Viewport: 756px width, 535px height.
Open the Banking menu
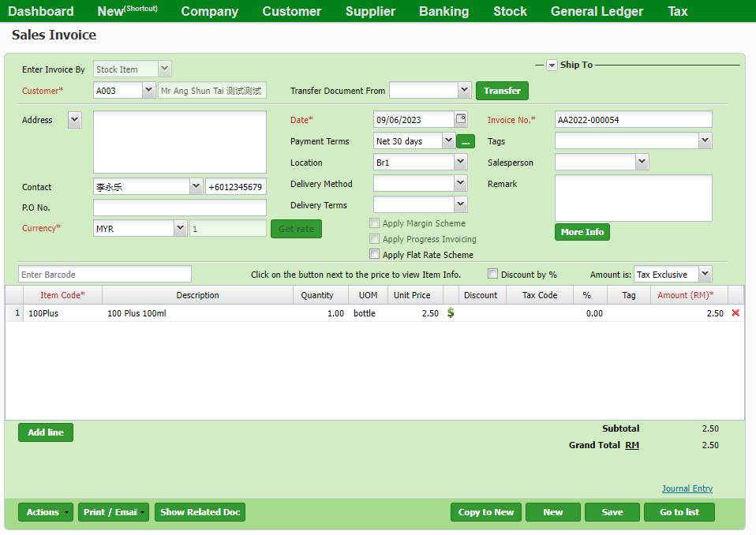pyautogui.click(x=443, y=11)
